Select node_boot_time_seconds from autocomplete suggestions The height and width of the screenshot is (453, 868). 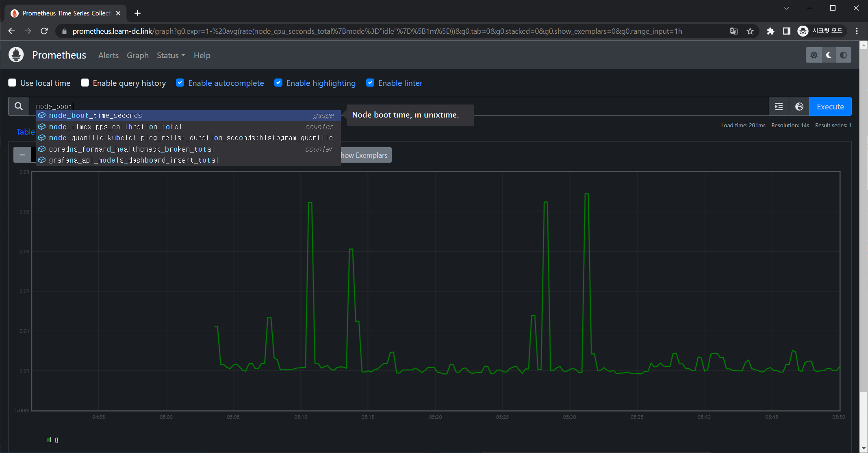point(95,115)
